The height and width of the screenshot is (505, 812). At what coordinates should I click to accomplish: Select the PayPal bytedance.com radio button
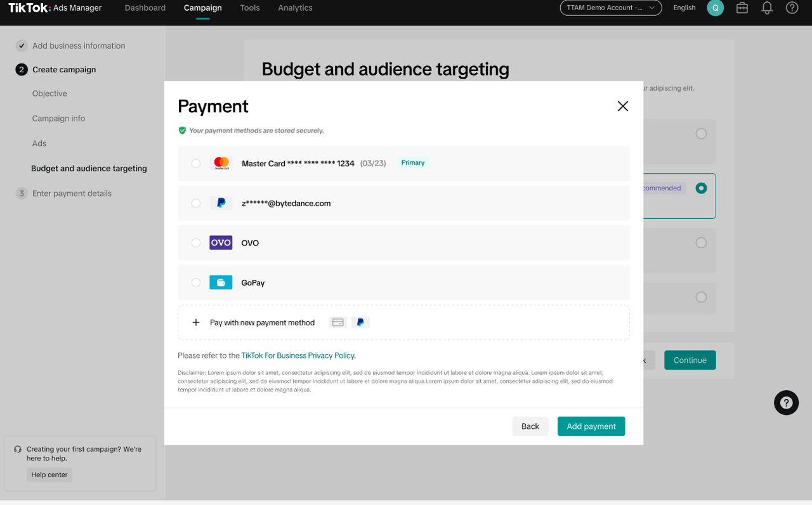click(196, 203)
